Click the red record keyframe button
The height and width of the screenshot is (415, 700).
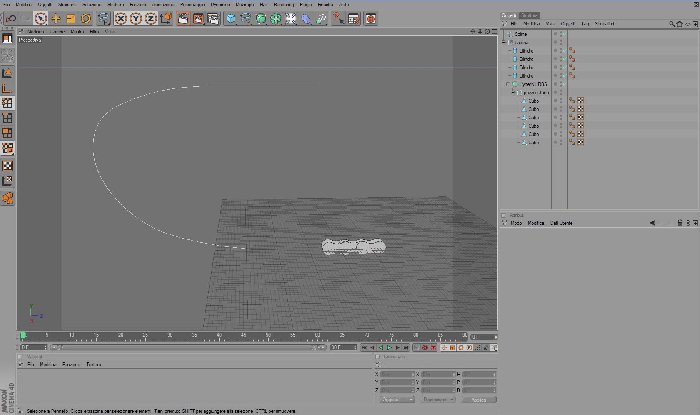425,348
